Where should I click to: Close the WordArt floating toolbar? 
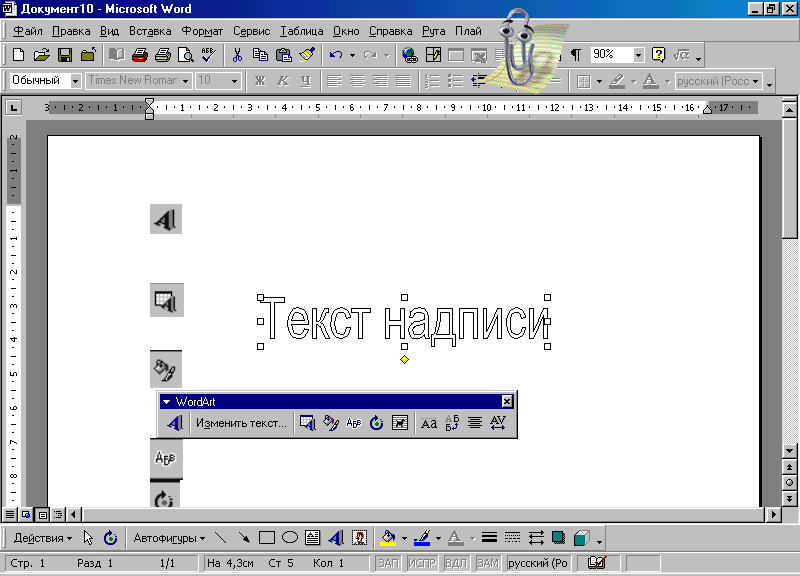tap(507, 402)
